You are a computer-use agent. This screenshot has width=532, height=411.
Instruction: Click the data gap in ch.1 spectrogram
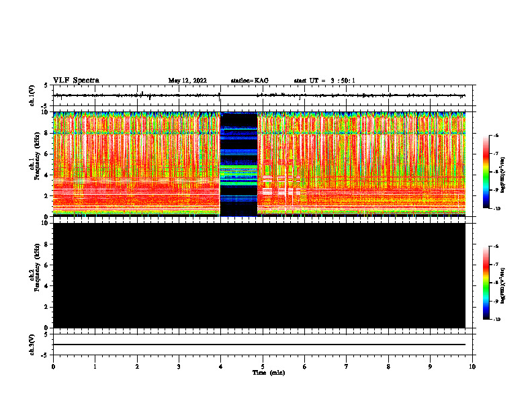(x=239, y=164)
